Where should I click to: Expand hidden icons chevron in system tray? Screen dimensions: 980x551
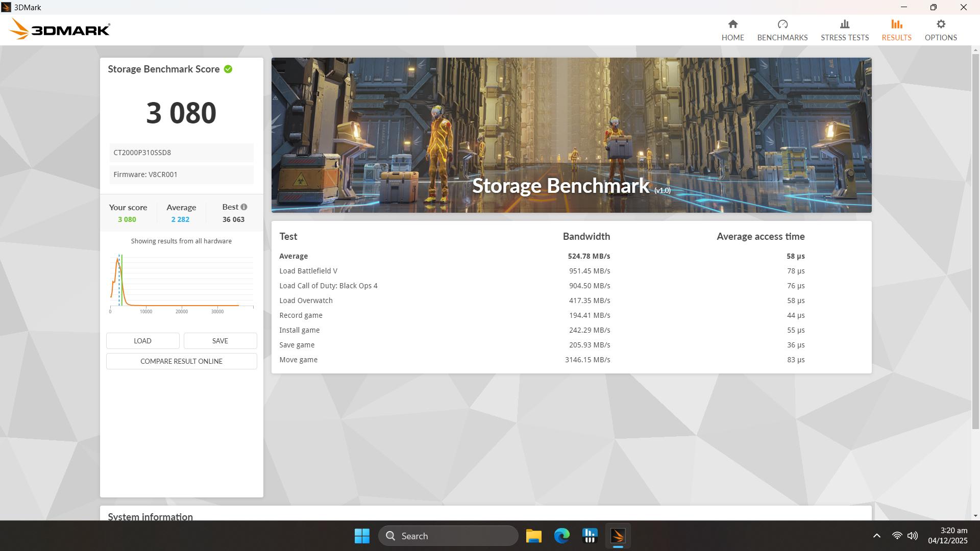point(877,536)
